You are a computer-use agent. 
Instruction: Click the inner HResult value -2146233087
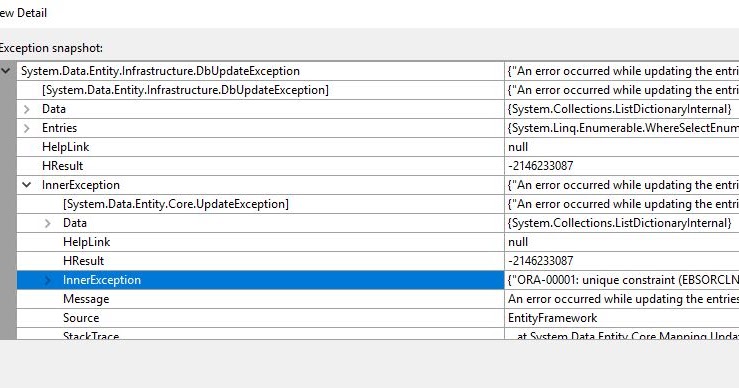541,261
